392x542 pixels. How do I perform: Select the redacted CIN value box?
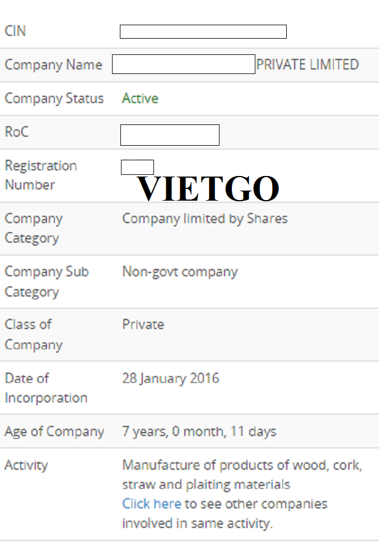tap(203, 32)
